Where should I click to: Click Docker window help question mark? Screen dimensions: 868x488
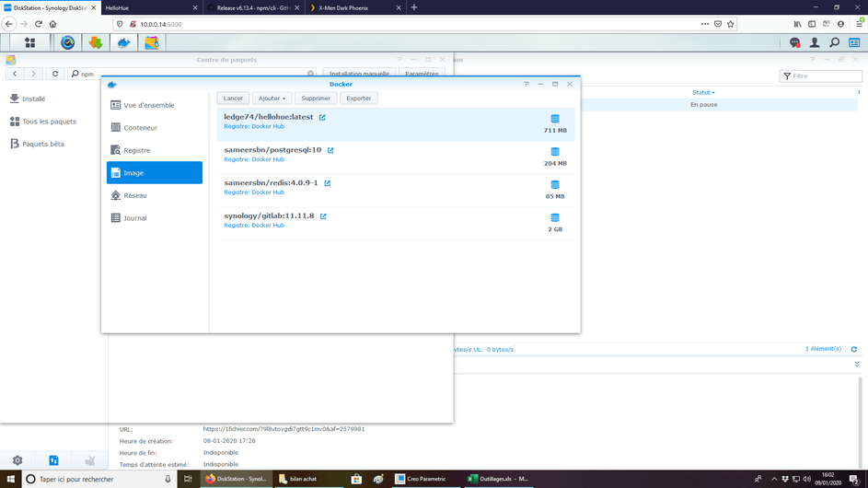pyautogui.click(x=526, y=84)
